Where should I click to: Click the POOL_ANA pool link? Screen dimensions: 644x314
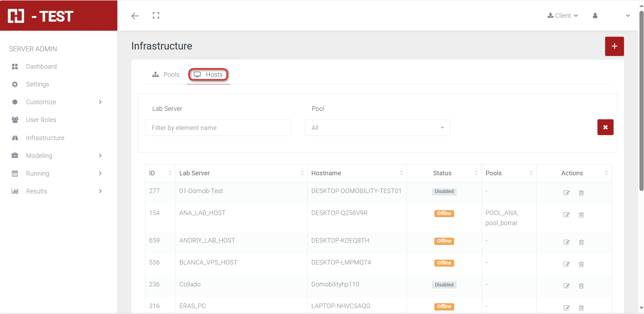coord(502,213)
